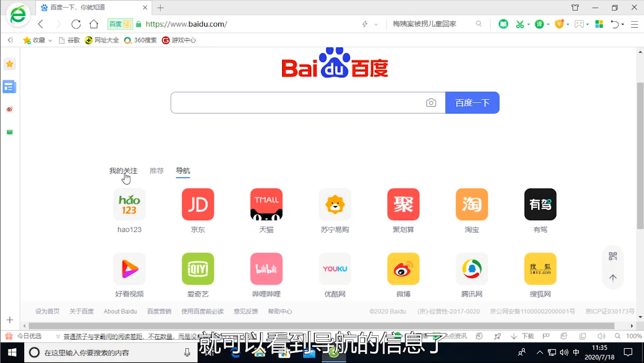
Task: Click the QR code icon on right
Action: tap(613, 256)
